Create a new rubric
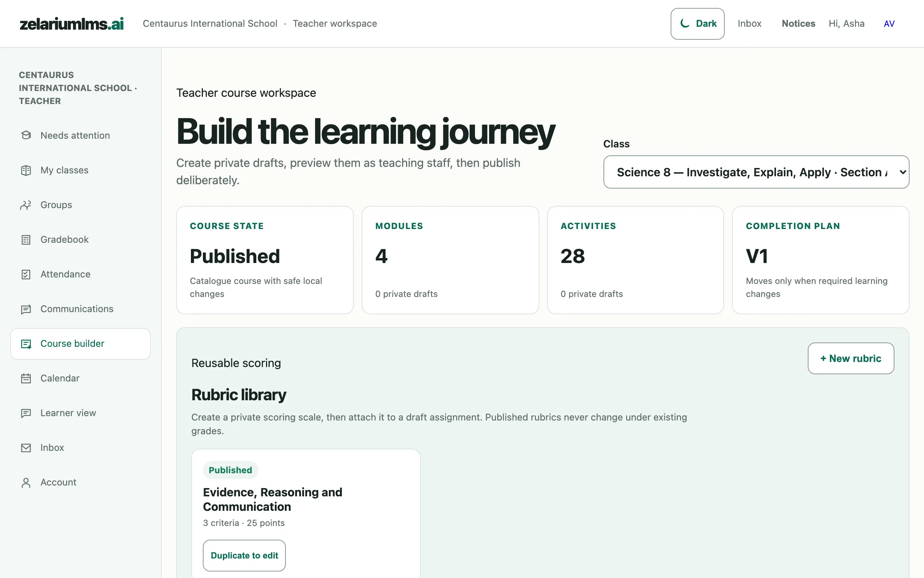Screen dimensions: 924x578 click(x=851, y=358)
